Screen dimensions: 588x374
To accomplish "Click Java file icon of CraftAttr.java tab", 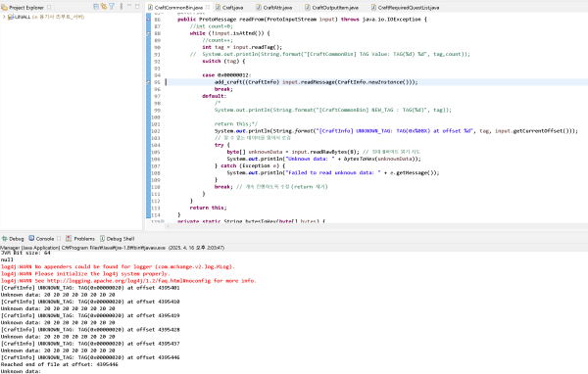I will [x=259, y=7].
